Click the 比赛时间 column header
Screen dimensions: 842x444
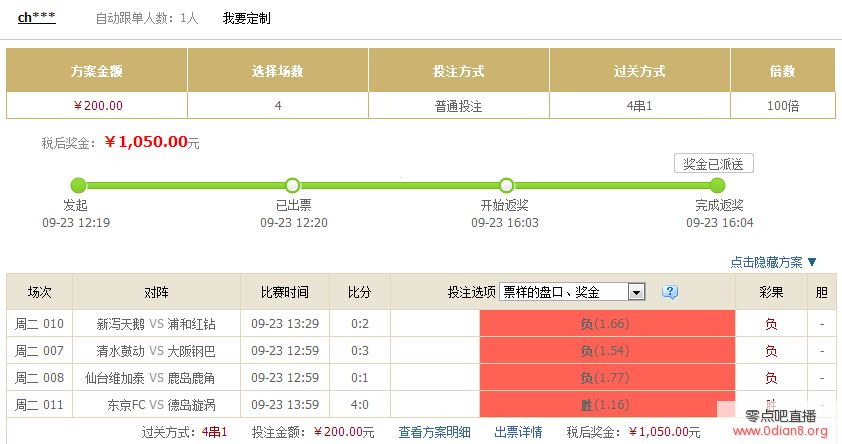click(x=285, y=292)
